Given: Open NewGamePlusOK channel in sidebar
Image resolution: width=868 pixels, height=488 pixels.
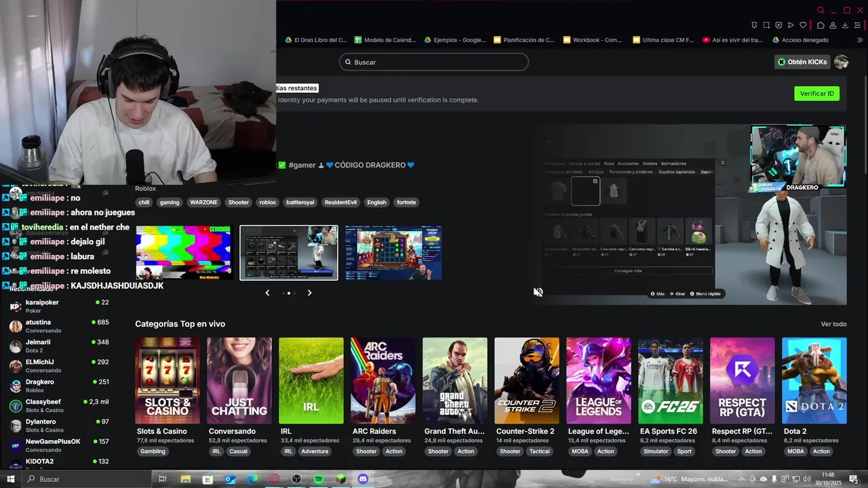Looking at the screenshot, I should pos(60,445).
